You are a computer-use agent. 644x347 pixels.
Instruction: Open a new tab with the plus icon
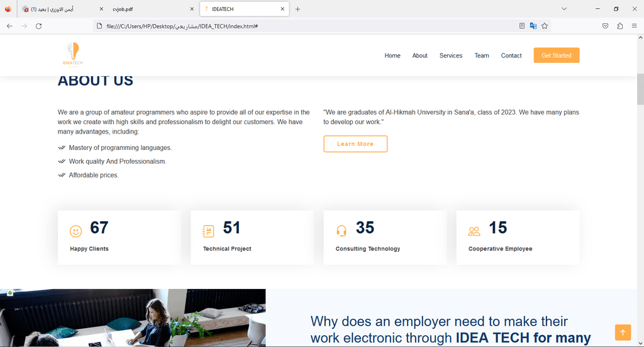coord(297,9)
